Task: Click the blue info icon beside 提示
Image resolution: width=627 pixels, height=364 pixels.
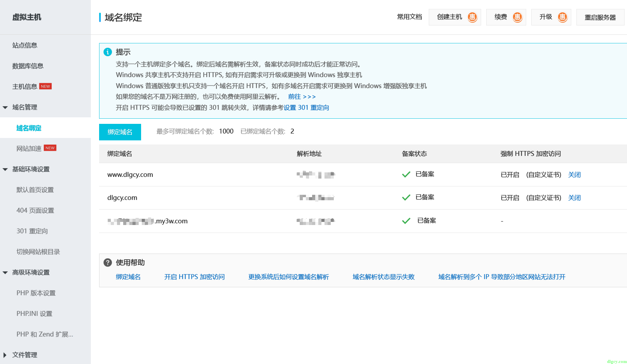Action: click(x=108, y=52)
